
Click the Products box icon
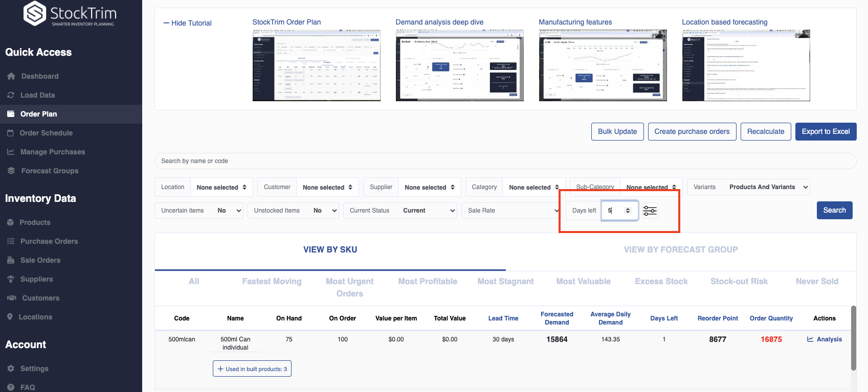click(x=10, y=222)
